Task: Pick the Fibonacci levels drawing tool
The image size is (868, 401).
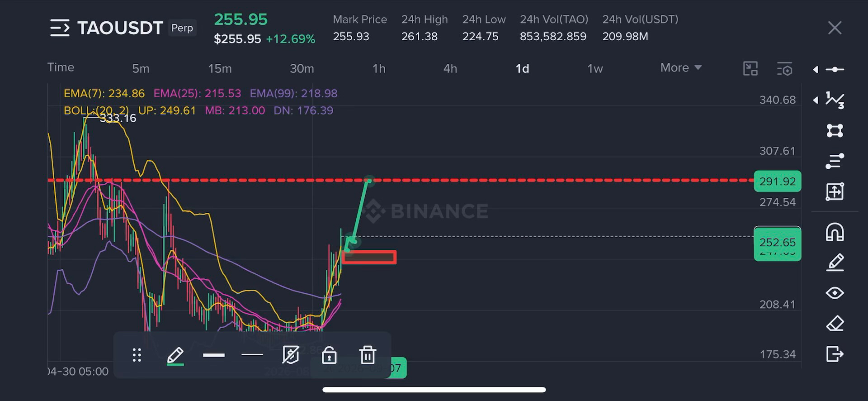Action: (835, 161)
